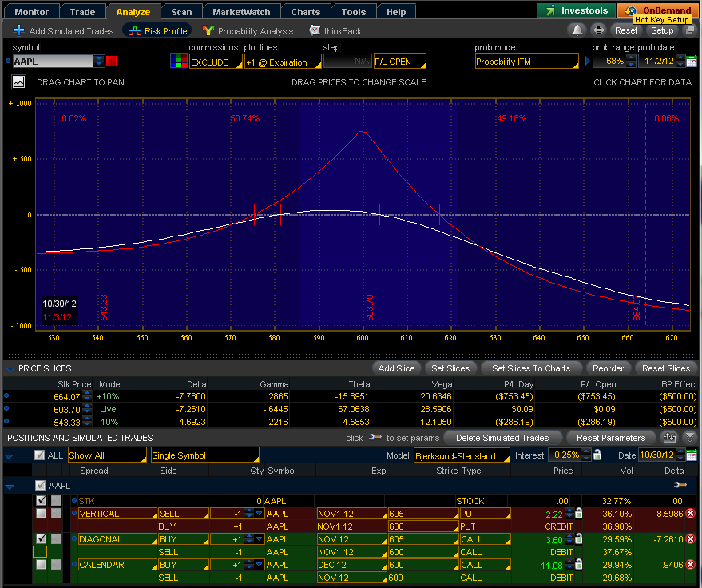Click the export icon beside Reset Parameters
This screenshot has width=702, height=588.
pyautogui.click(x=669, y=438)
